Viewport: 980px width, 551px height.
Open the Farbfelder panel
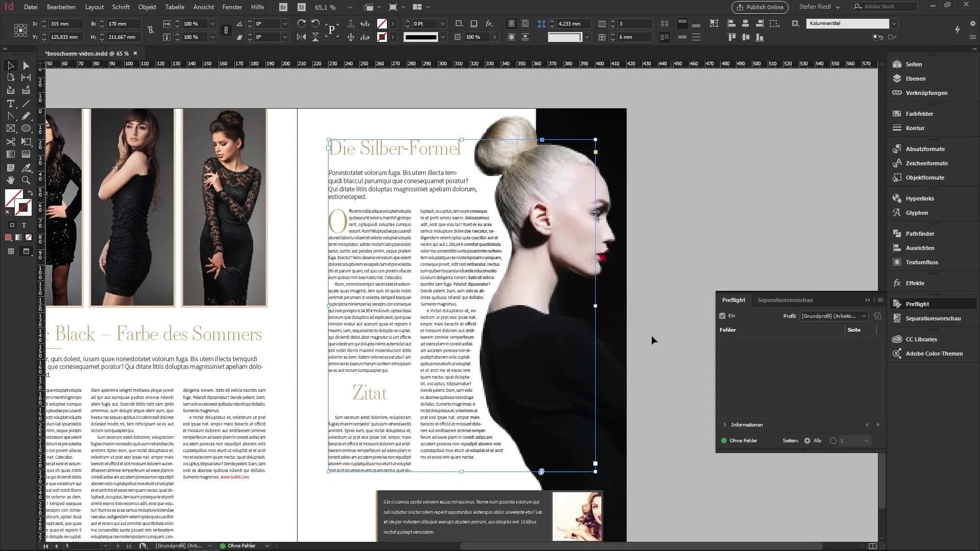pos(919,114)
